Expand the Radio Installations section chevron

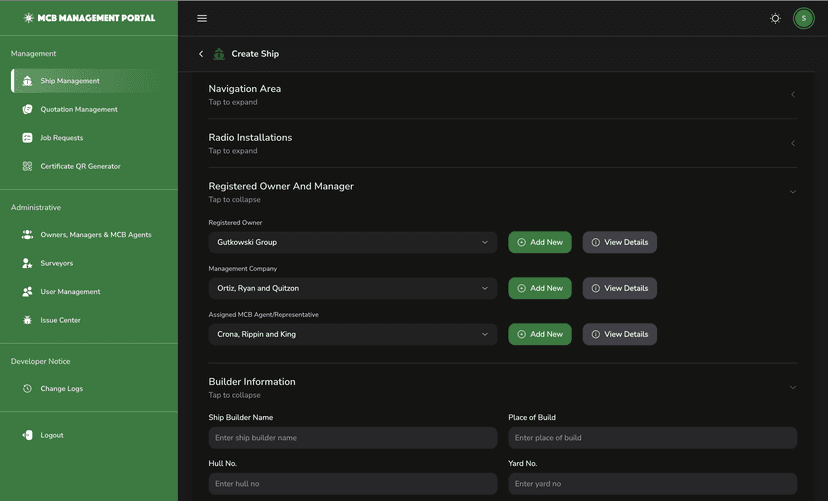point(793,143)
